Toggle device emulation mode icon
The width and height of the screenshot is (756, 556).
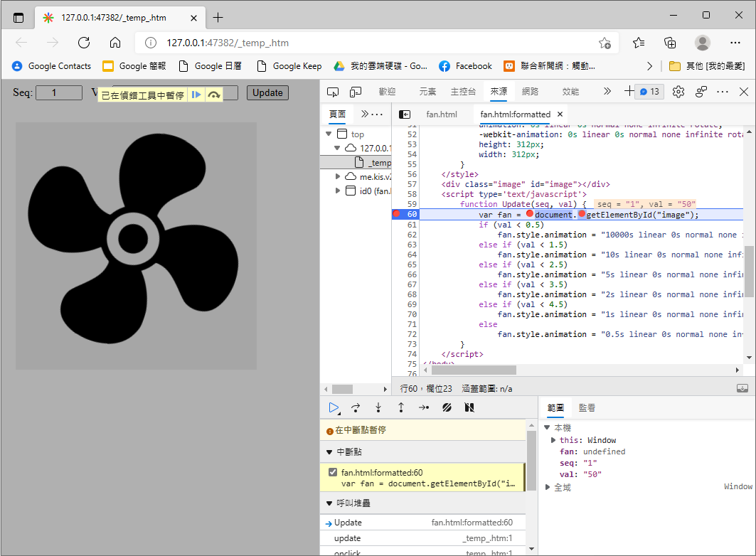point(356,92)
